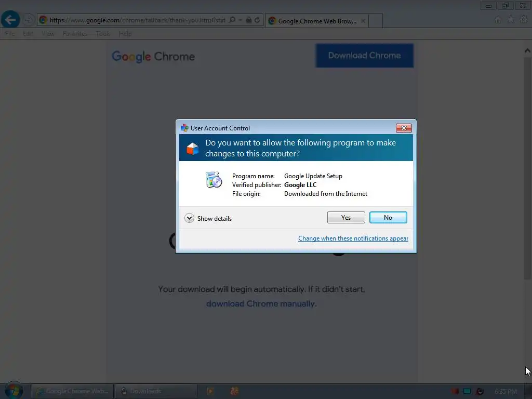Click the Home icon in browser toolbar
This screenshot has height=399, width=532.
point(498,20)
